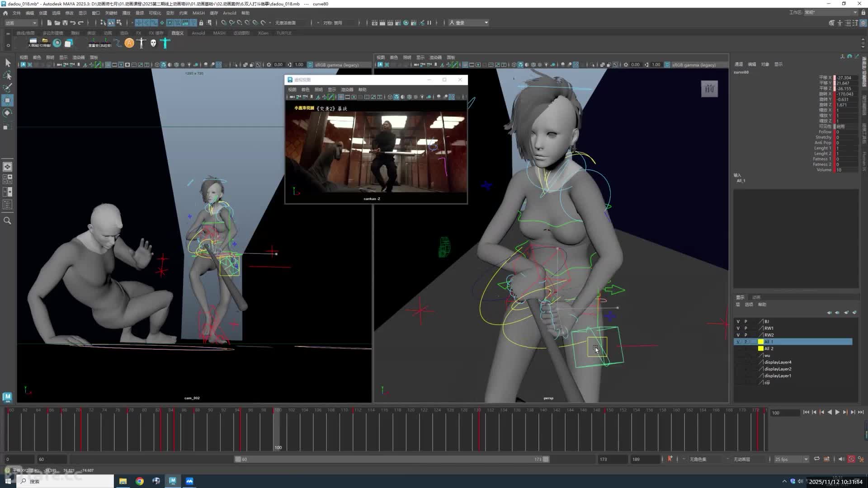Viewport: 868px width, 488px height.
Task: Toggle playback P of BJ layer
Action: (746, 322)
